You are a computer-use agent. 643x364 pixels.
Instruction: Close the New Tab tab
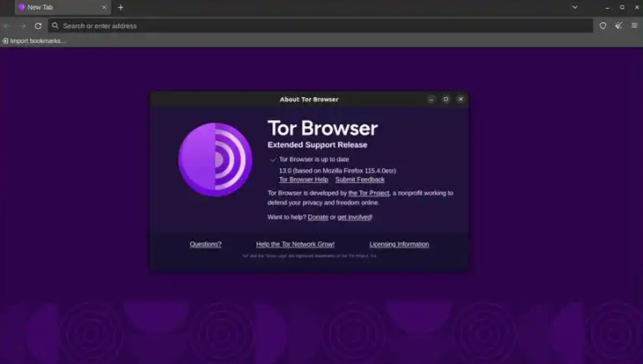pos(103,7)
